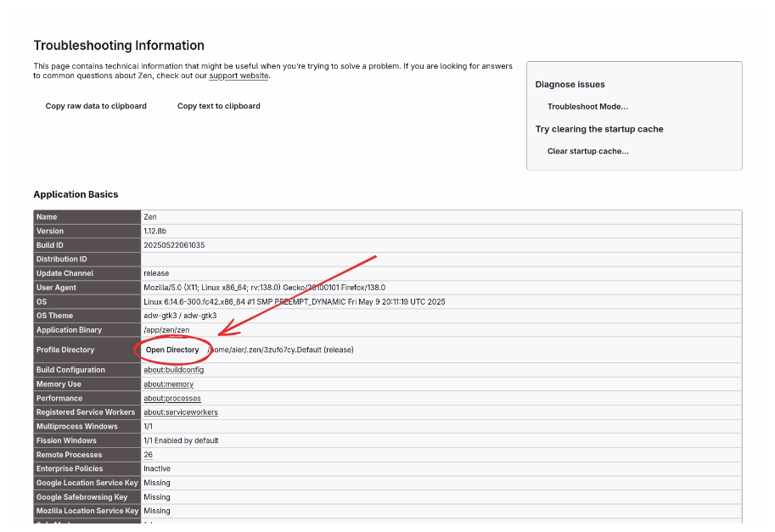Open the about:buildconfig link

coord(173,370)
